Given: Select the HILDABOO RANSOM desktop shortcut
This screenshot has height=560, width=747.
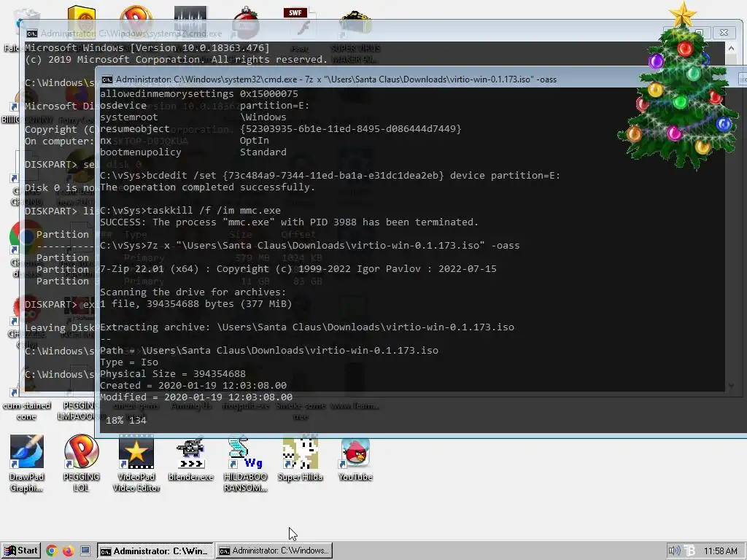Looking at the screenshot, I should tap(245, 463).
